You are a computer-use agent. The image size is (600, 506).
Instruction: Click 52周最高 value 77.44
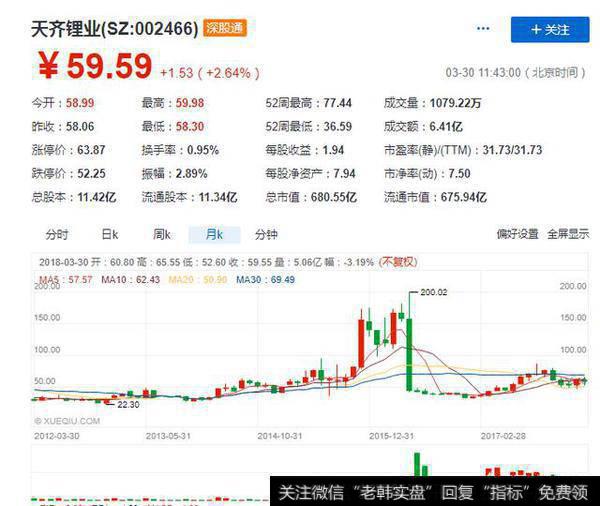338,103
